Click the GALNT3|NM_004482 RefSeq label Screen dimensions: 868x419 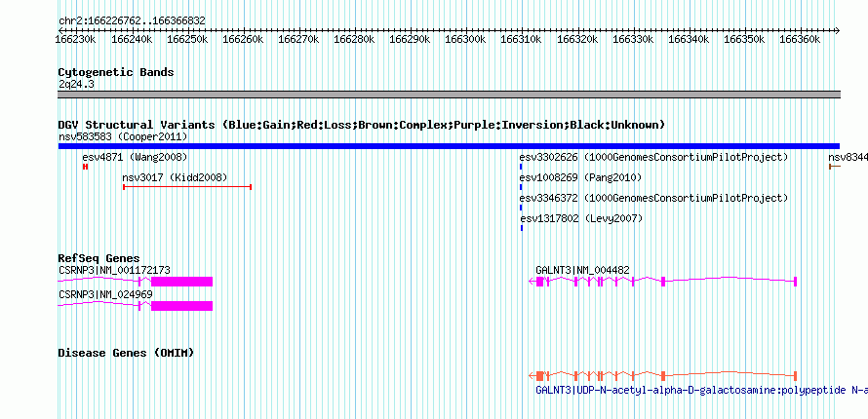[x=582, y=270]
